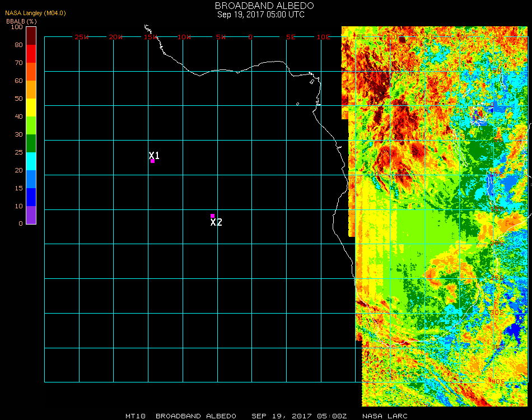Viewport: 532px width, 420px height.
Task: Click the 10E longitude axis label
Action: pyautogui.click(x=324, y=37)
